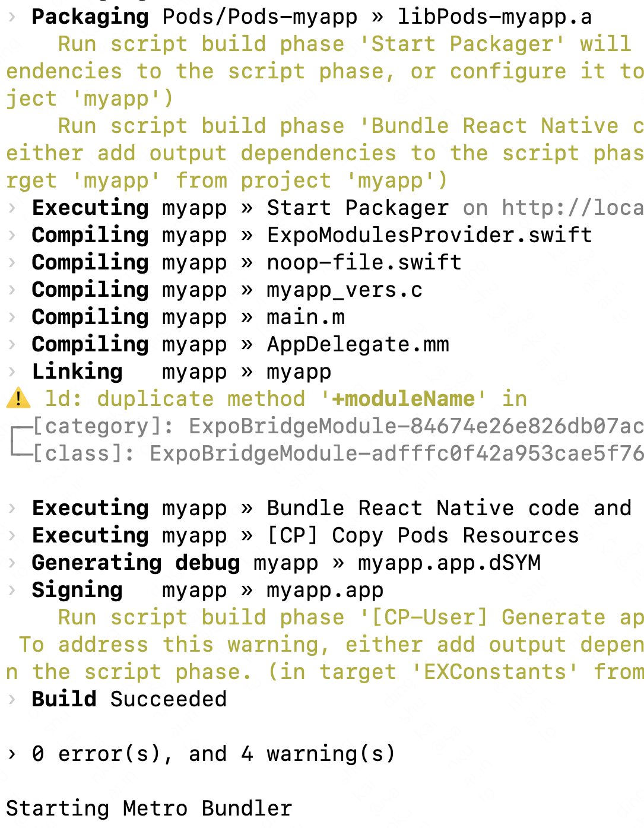Click the warning triangle icon on the ld duplicate line
Viewport: 644px width, 828px height.
[18, 398]
